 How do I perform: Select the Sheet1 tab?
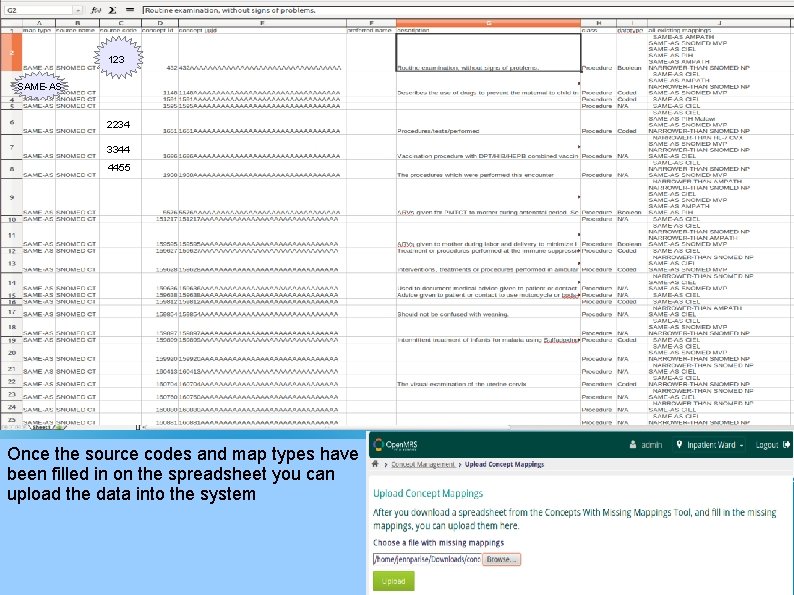coord(42,427)
